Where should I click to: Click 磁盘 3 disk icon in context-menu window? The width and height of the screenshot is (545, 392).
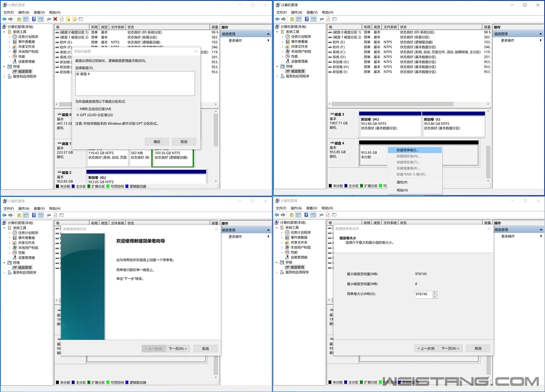pyautogui.click(x=332, y=114)
